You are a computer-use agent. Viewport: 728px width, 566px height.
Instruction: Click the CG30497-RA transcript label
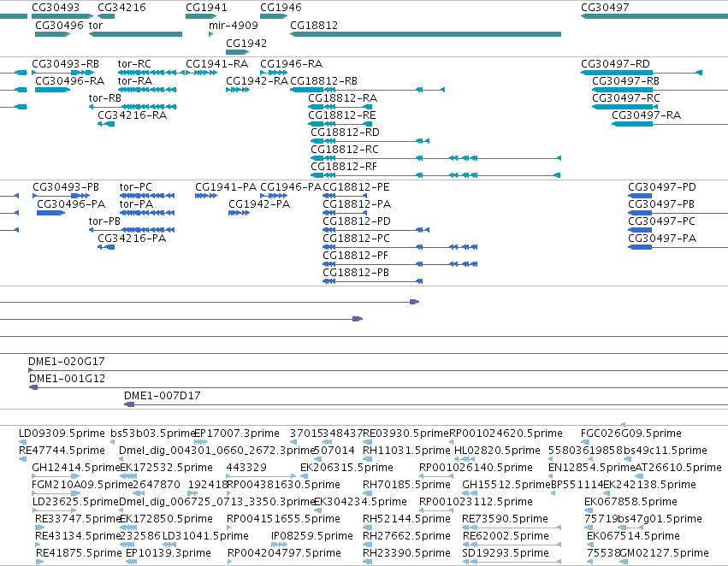(646, 115)
